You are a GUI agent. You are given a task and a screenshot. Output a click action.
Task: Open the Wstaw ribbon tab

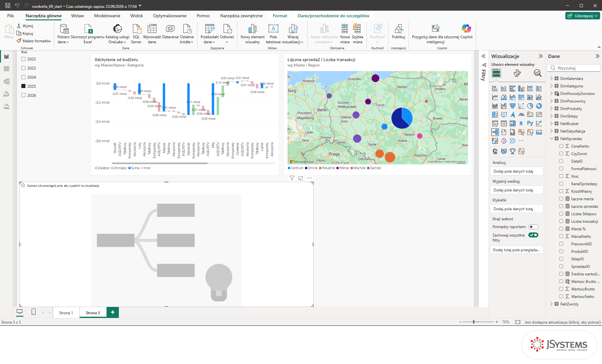tap(77, 16)
